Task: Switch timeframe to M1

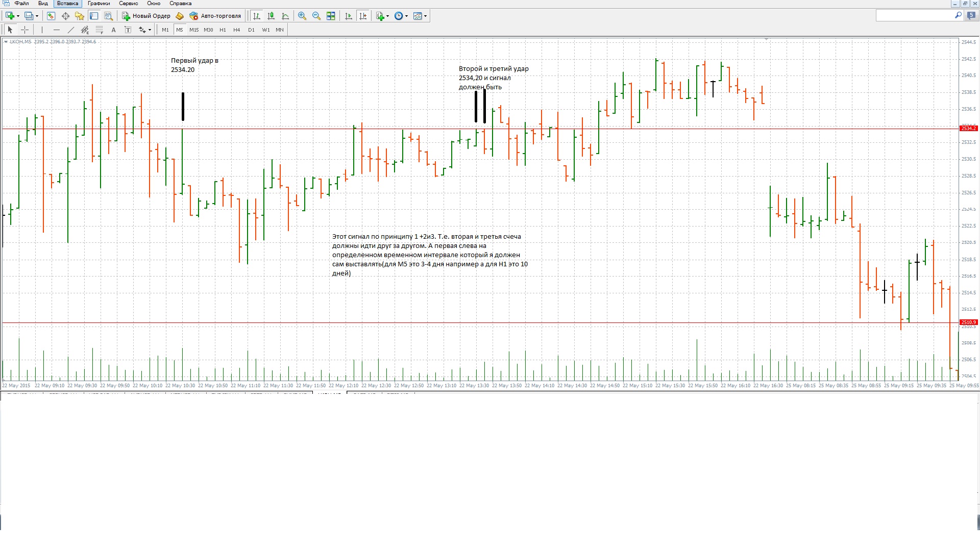Action: coord(165,30)
